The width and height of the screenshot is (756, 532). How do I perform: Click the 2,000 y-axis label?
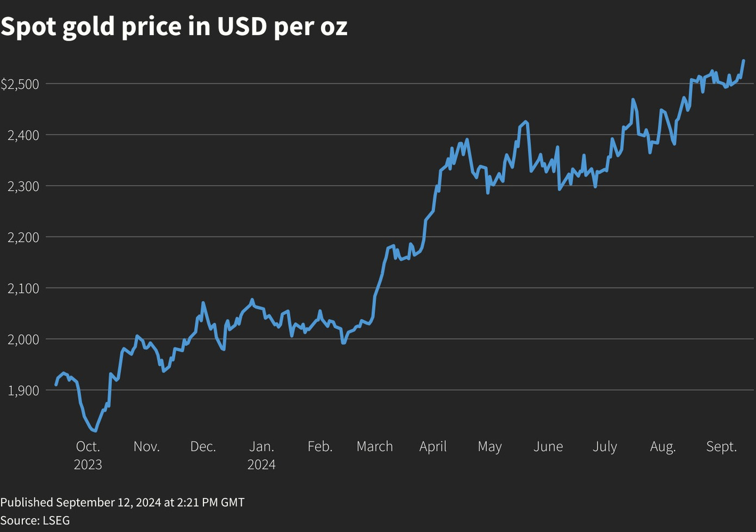23,340
